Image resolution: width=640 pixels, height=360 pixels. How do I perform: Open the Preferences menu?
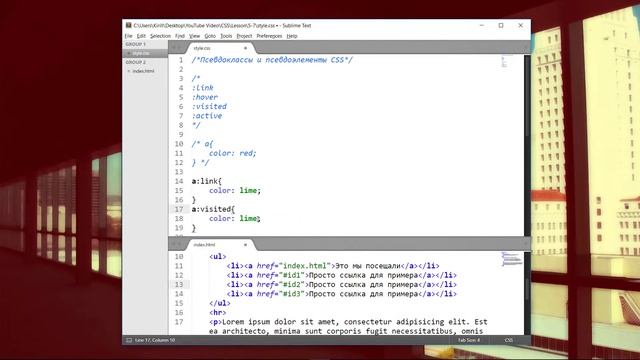[269, 36]
